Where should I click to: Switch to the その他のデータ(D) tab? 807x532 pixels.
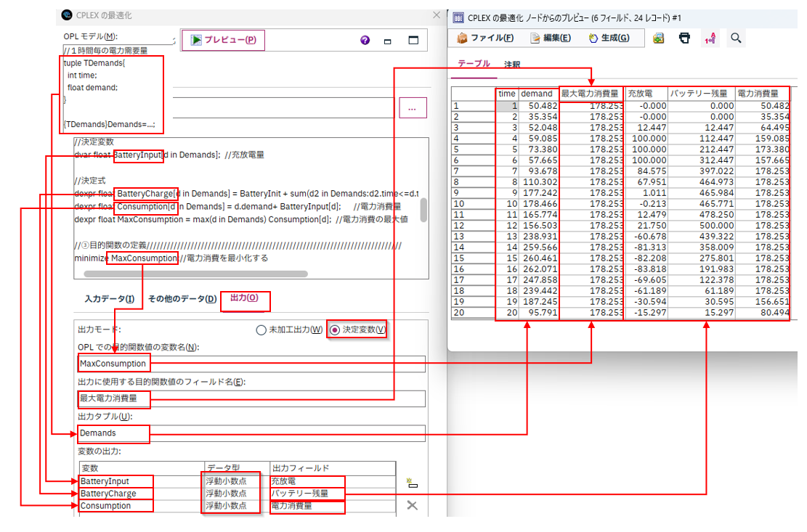[x=182, y=298]
